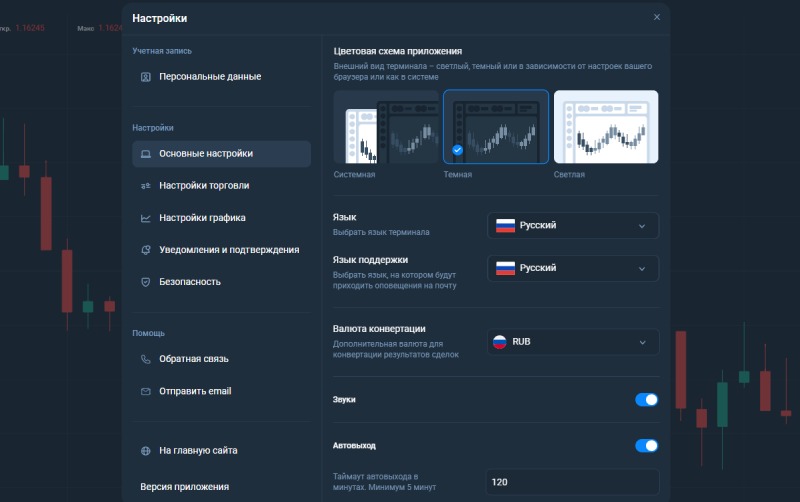Click the Учетная запись section header
This screenshot has width=800, height=502.
(x=162, y=51)
